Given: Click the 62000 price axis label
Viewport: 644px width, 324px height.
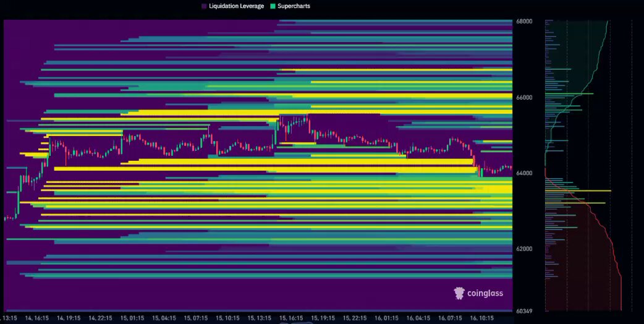Looking at the screenshot, I should (x=524, y=249).
